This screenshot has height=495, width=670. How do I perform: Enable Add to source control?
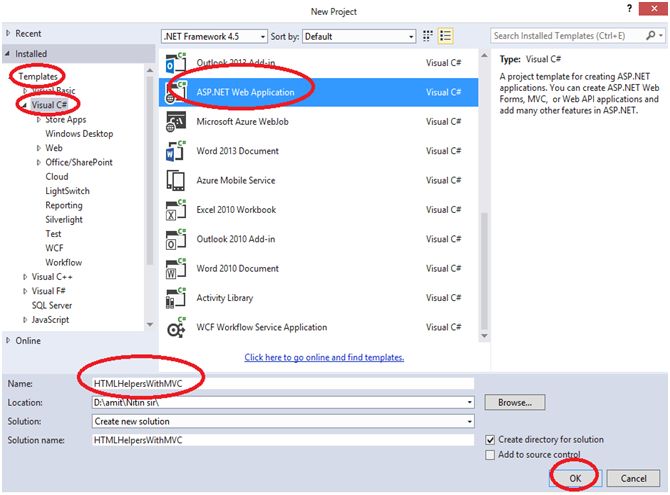[490, 454]
